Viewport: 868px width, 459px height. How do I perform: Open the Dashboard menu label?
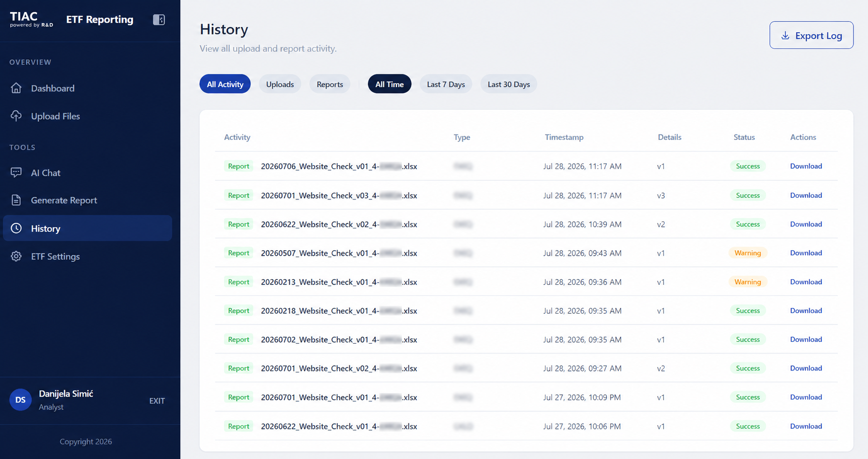point(53,88)
